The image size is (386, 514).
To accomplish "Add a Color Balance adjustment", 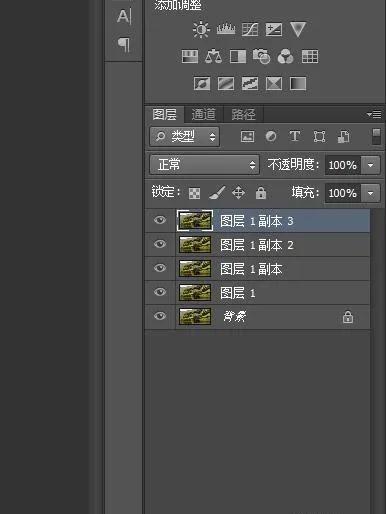I will pyautogui.click(x=213, y=56).
